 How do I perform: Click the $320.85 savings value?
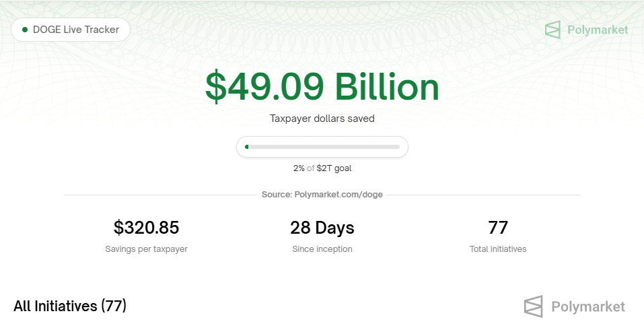[x=146, y=228]
